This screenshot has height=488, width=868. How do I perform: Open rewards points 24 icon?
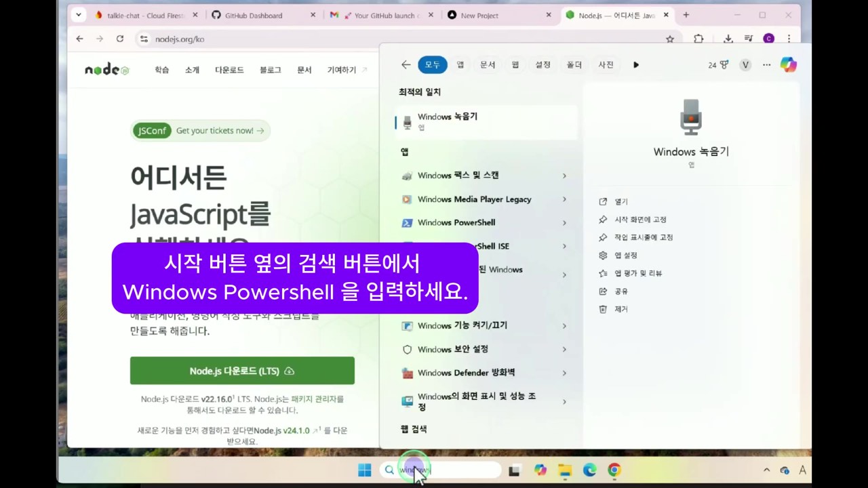[x=718, y=65]
